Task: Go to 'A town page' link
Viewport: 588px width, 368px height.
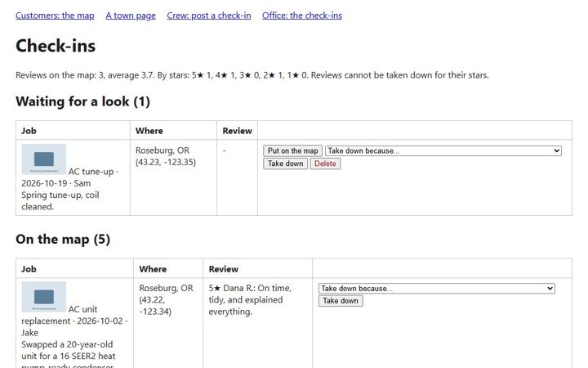Action: (131, 16)
